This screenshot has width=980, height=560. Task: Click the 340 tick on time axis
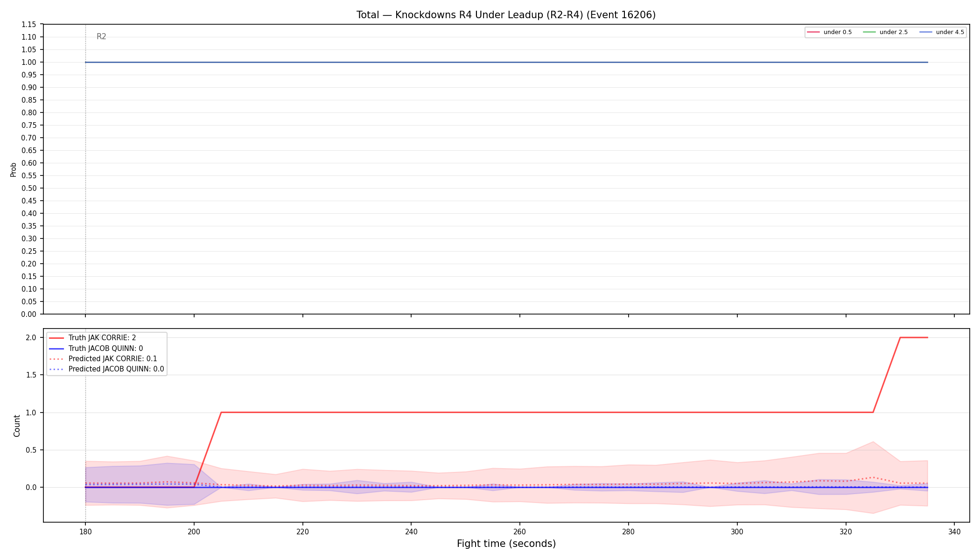pos(954,532)
